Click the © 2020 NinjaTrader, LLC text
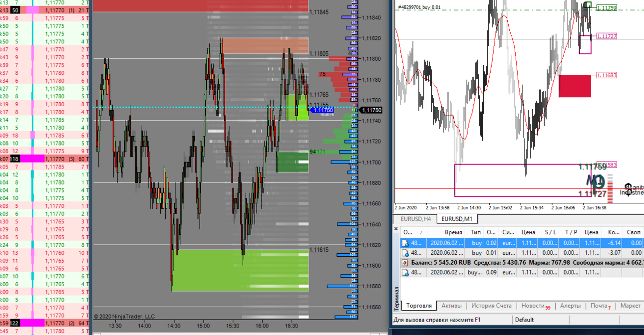 tap(124, 316)
